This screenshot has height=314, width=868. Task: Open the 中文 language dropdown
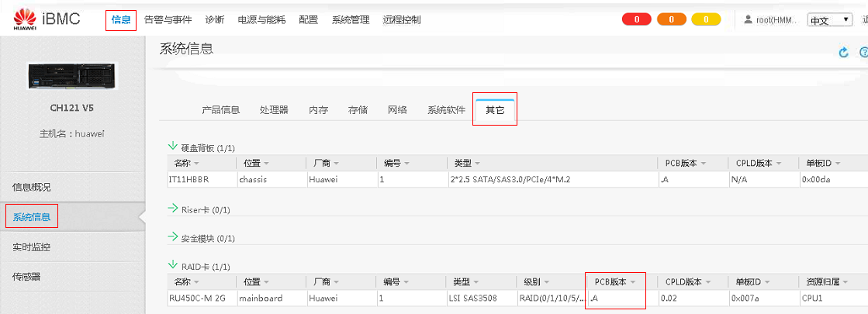829,20
